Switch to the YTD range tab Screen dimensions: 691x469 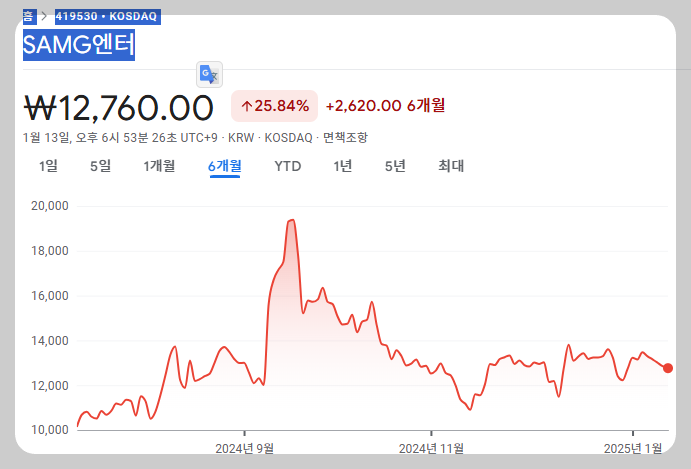288,166
